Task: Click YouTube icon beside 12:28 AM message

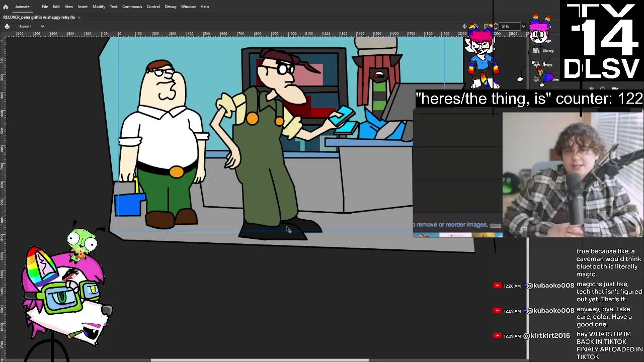Action: (497, 286)
